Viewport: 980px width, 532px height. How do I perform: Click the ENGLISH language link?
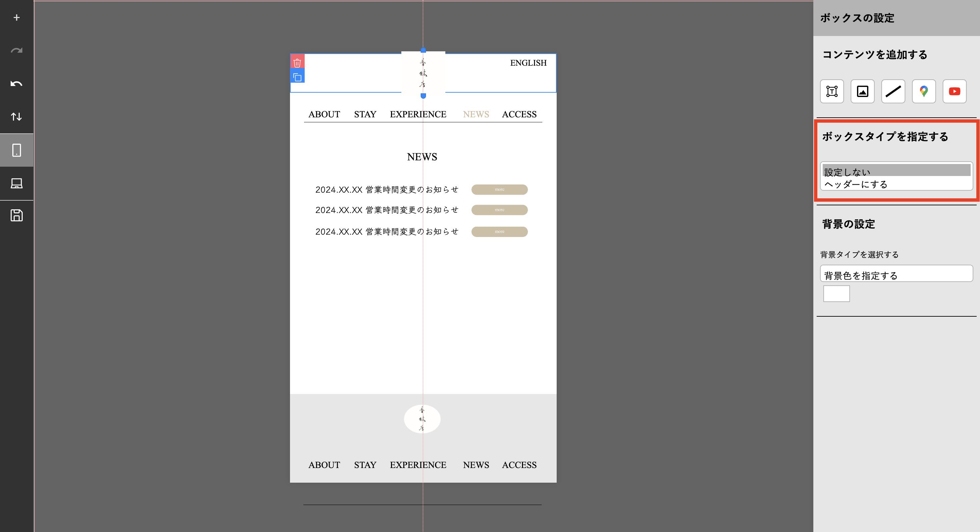pyautogui.click(x=528, y=63)
